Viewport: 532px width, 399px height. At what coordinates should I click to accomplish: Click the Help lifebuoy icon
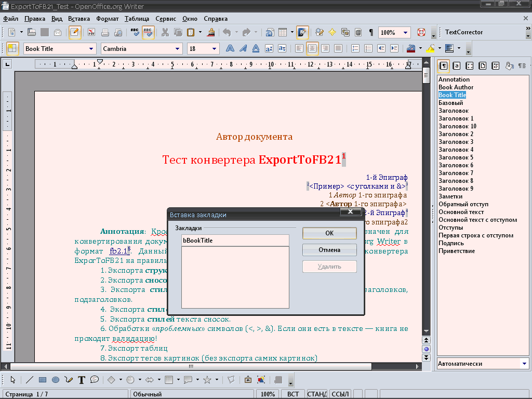point(421,32)
